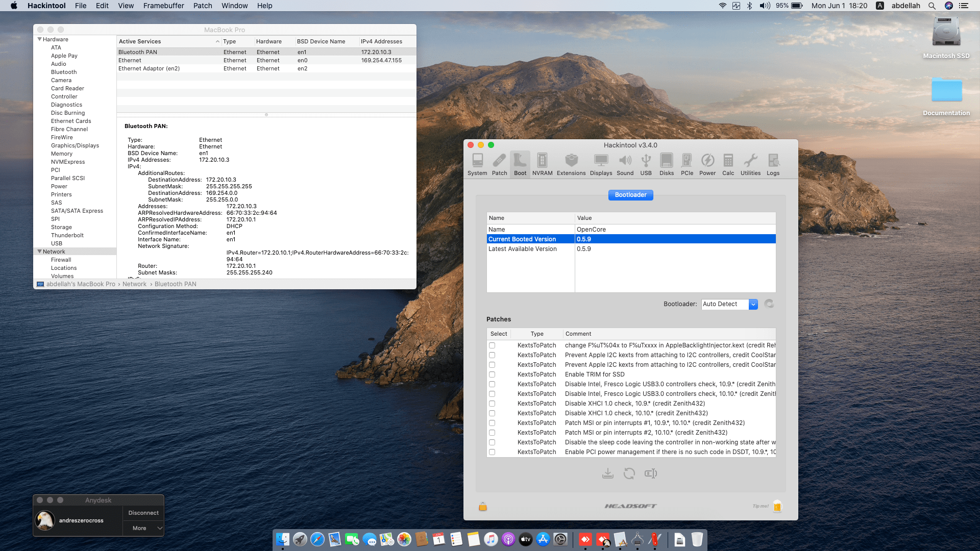Check the Enable TRIM for SSD patch
The image size is (980, 551).
[492, 374]
